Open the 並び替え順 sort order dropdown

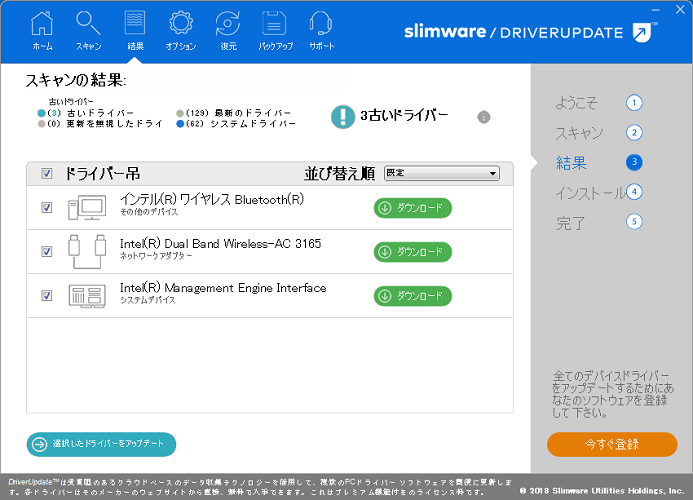(x=442, y=173)
